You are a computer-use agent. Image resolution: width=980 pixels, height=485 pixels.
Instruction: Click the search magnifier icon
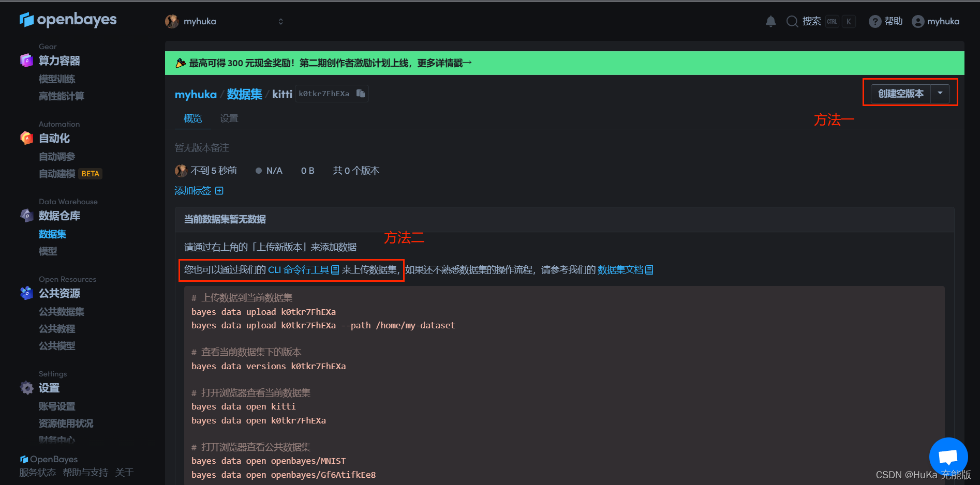pyautogui.click(x=792, y=21)
